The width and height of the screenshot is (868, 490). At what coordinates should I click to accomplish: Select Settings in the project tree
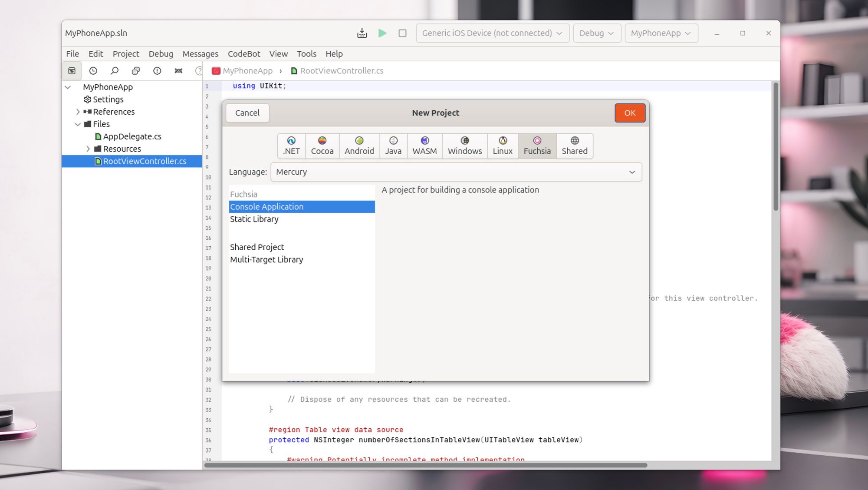click(x=108, y=99)
